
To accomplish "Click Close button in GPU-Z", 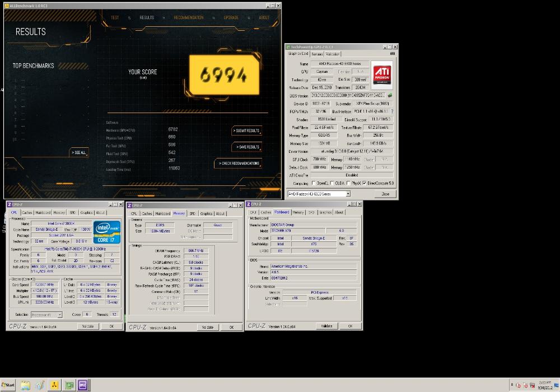I will (x=385, y=194).
